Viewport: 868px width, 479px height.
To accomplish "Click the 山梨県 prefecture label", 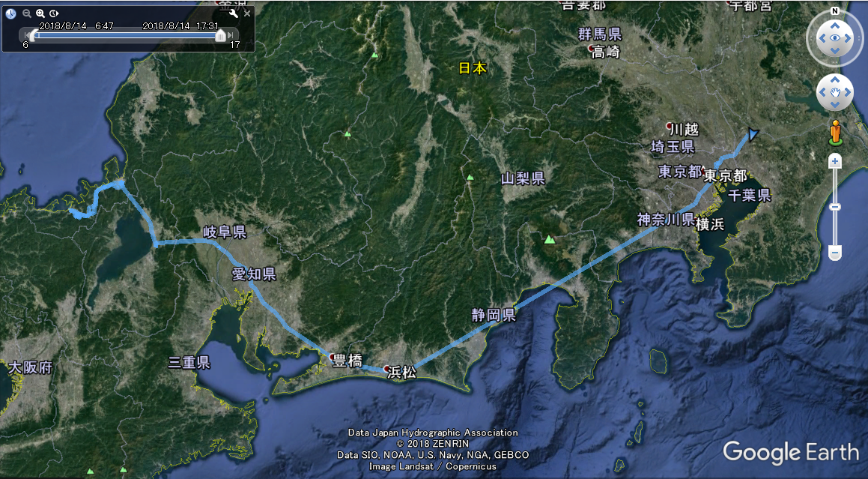I will [523, 178].
